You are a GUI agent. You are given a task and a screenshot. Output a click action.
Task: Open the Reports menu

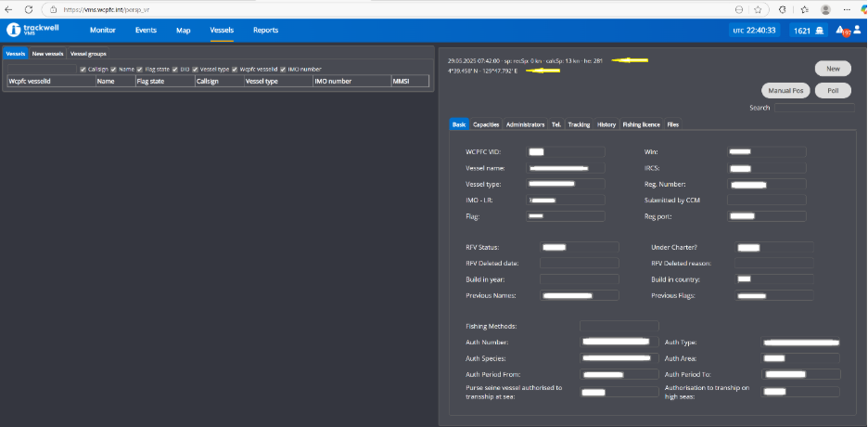tap(266, 30)
